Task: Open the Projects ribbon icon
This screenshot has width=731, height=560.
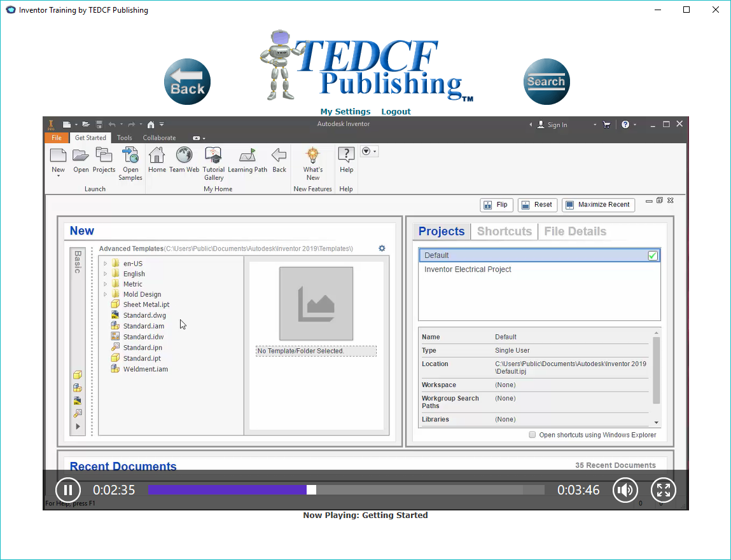Action: 104,154
